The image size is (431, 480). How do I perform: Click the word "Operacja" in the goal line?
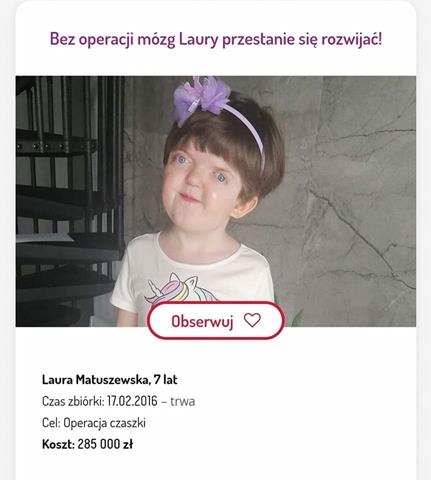click(85, 423)
